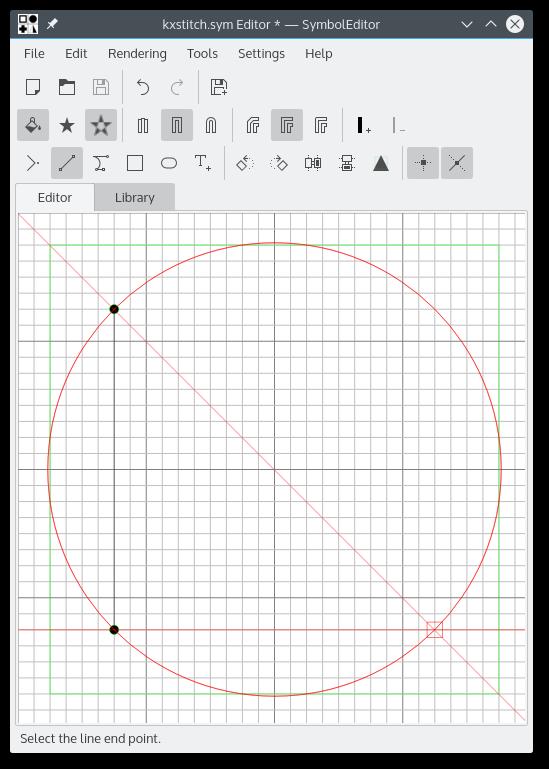Toggle snap to grid
The height and width of the screenshot is (769, 549).
tap(423, 163)
